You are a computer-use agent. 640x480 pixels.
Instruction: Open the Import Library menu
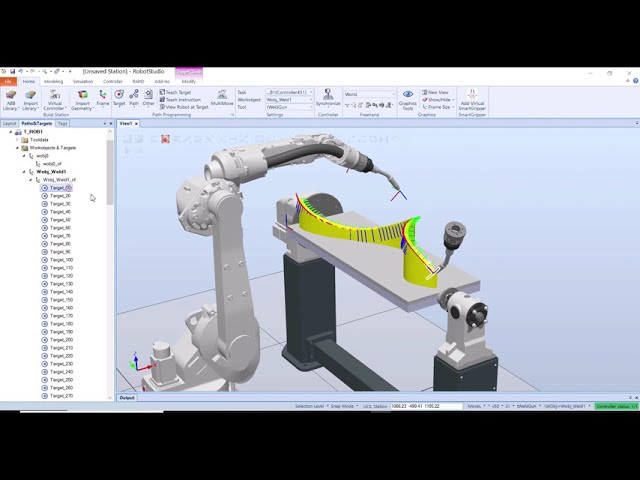(x=30, y=100)
